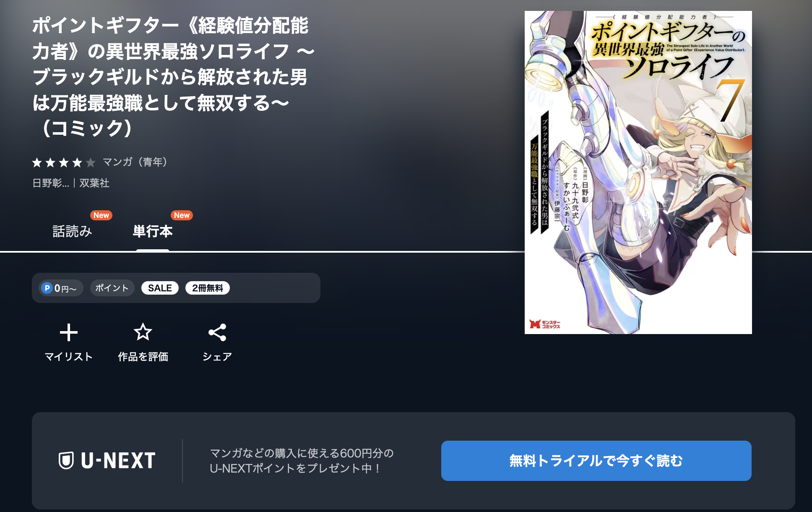The height and width of the screenshot is (512, 812).
Task: Click the 2冊無料 badge
Action: coord(208,288)
